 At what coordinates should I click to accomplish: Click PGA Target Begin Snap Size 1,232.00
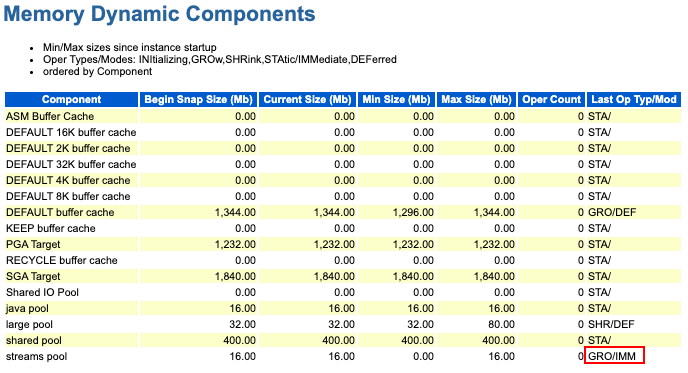(x=235, y=244)
